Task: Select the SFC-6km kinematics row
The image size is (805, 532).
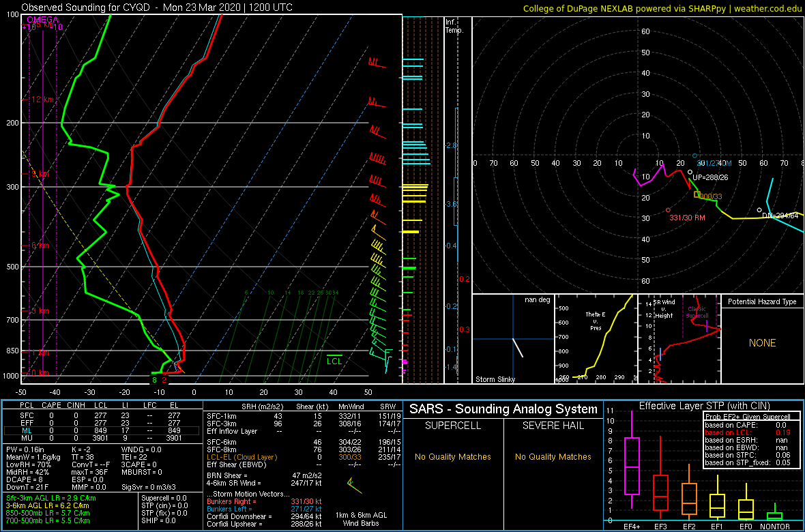Action: [x=302, y=443]
